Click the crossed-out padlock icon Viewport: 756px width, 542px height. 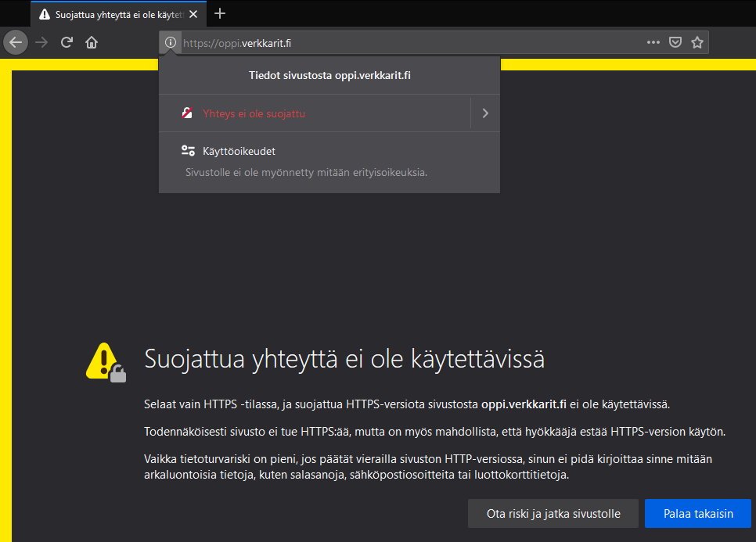pos(187,113)
